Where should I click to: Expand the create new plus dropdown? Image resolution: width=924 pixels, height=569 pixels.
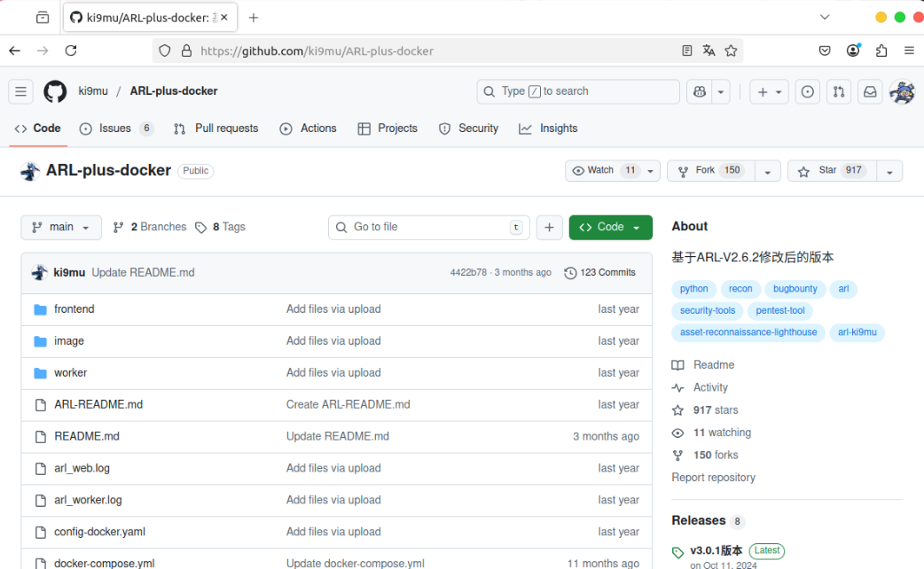(769, 91)
